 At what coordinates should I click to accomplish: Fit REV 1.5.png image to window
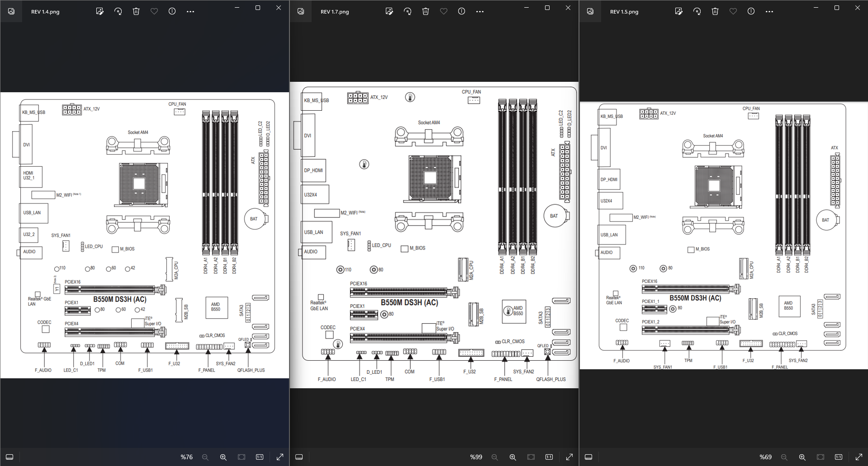[821, 457]
